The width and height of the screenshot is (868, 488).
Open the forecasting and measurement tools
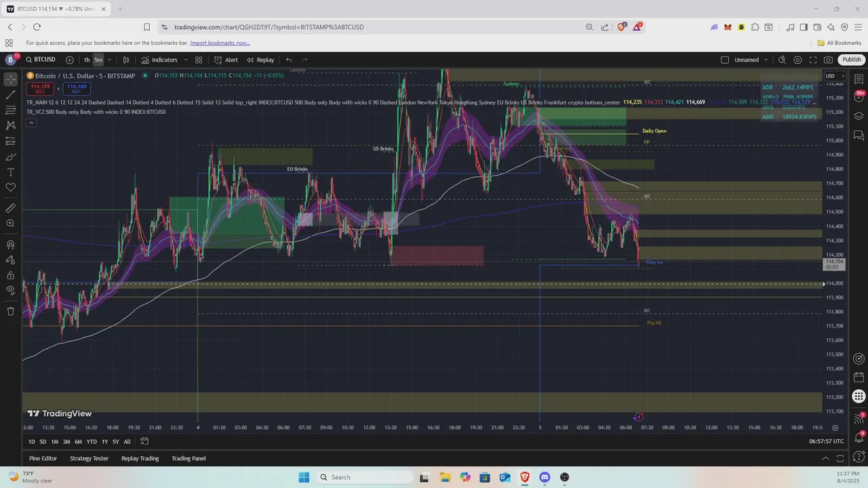(x=11, y=141)
